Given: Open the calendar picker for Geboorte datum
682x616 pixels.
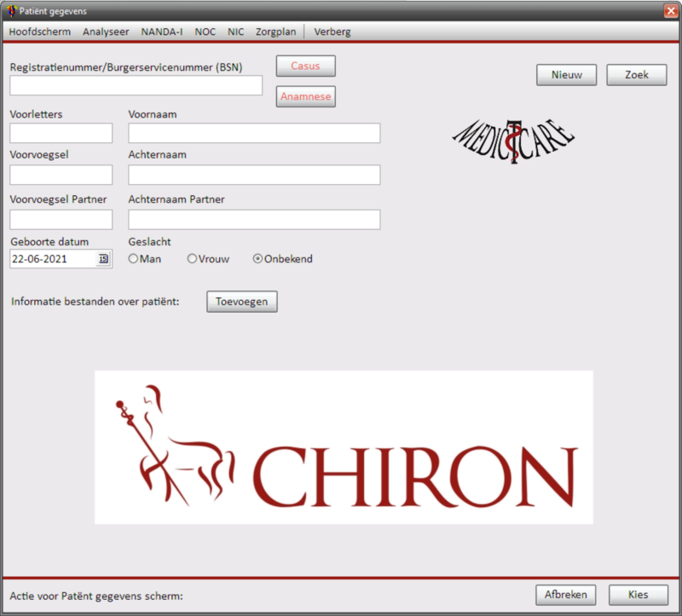Looking at the screenshot, I should tap(104, 259).
